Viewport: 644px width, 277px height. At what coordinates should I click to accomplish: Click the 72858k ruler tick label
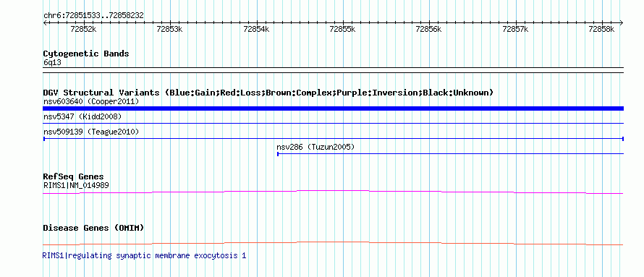(x=602, y=29)
